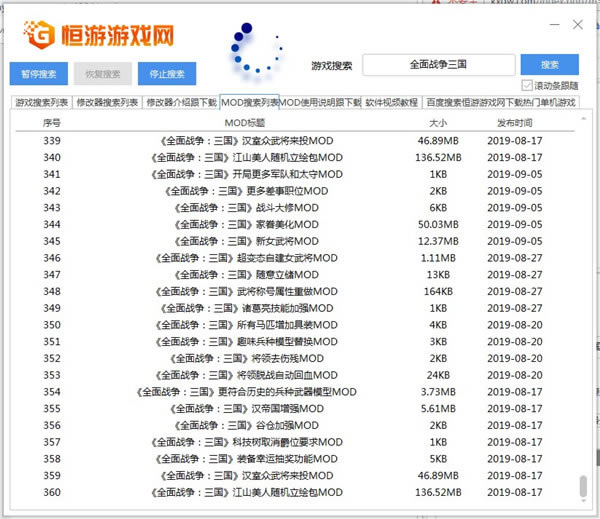Select row 357 科技树取消爵位要求MOD
The height and width of the screenshot is (519, 600).
click(295, 442)
